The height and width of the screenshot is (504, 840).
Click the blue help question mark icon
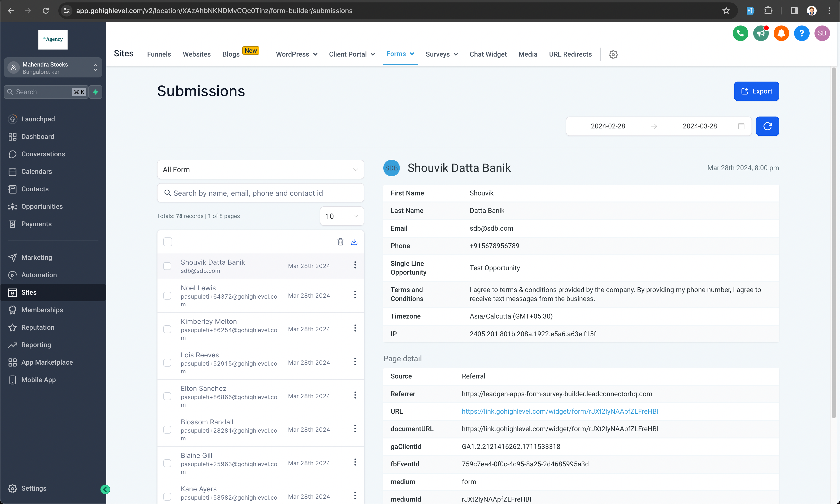point(801,33)
